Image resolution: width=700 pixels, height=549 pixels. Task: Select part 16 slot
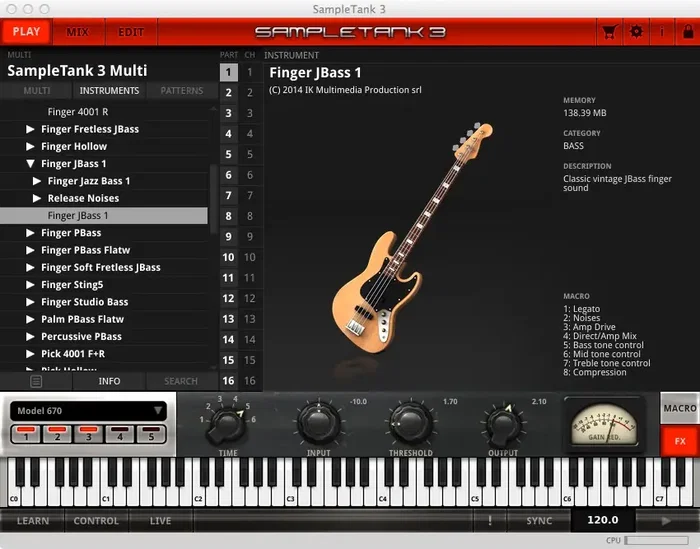(x=228, y=381)
